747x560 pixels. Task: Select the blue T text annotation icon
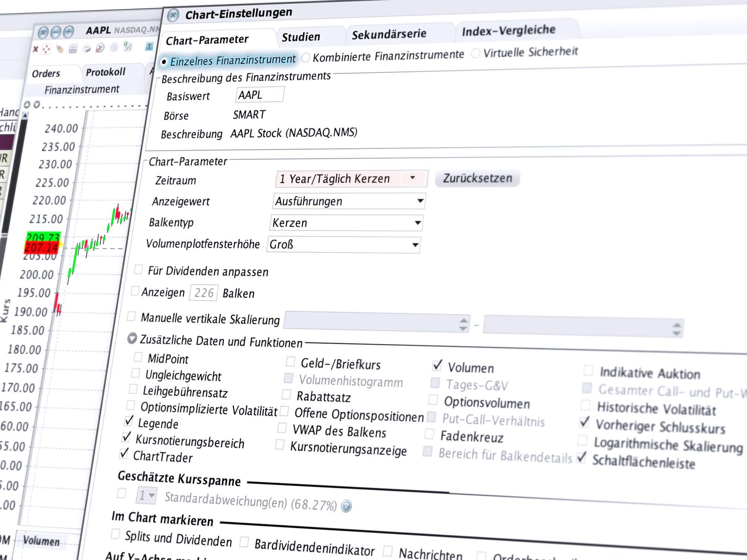coord(149,46)
